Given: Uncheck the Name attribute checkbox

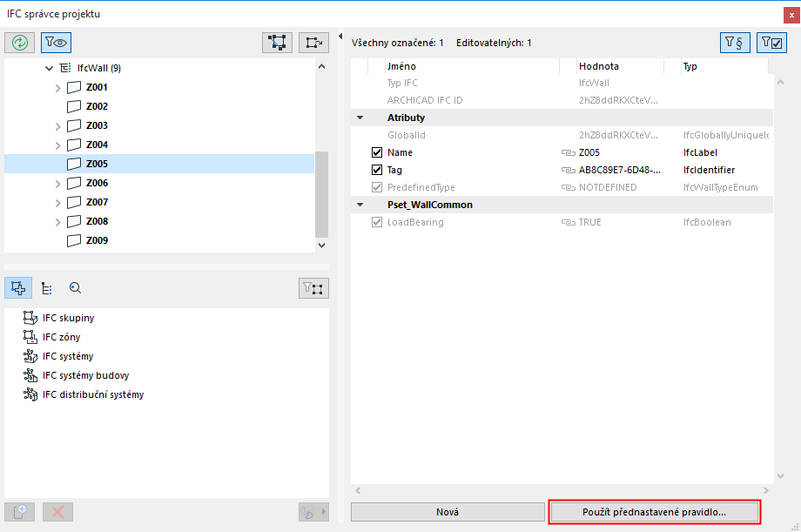Looking at the screenshot, I should [x=377, y=152].
